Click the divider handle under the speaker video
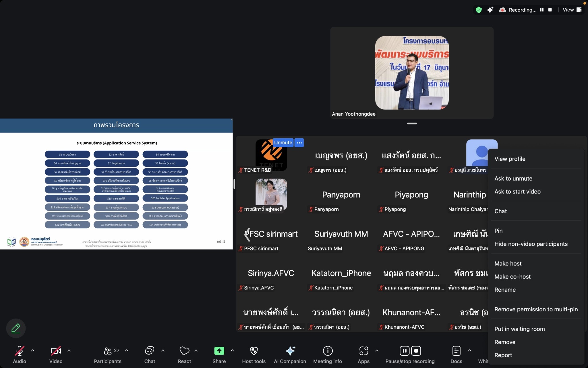 pos(412,124)
